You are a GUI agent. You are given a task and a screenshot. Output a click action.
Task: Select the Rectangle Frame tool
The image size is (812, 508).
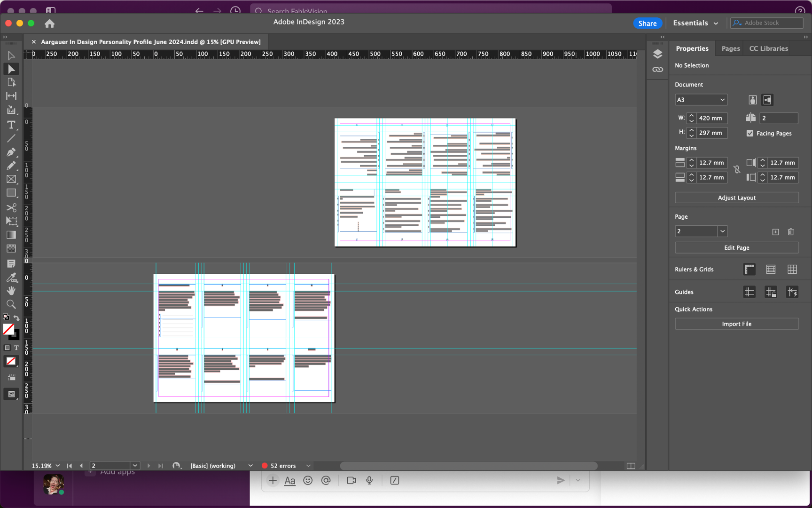(11, 179)
